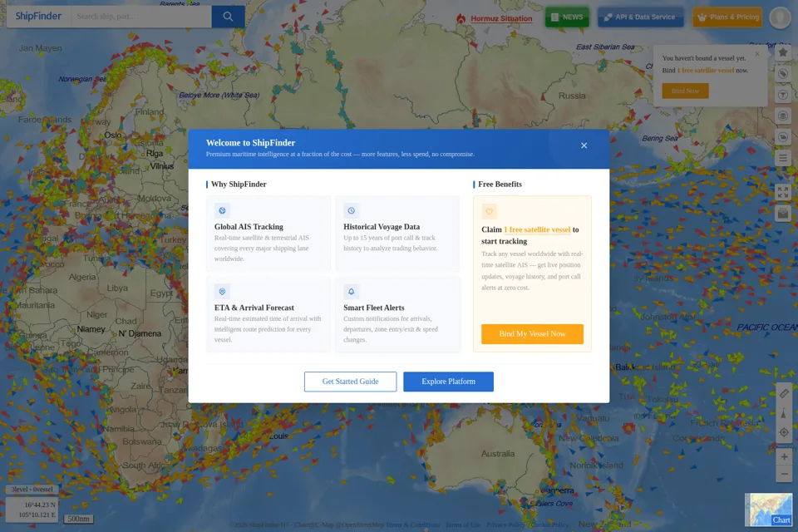Open the tag label tool in sidebar
The width and height of the screenshot is (798, 532).
(783, 74)
